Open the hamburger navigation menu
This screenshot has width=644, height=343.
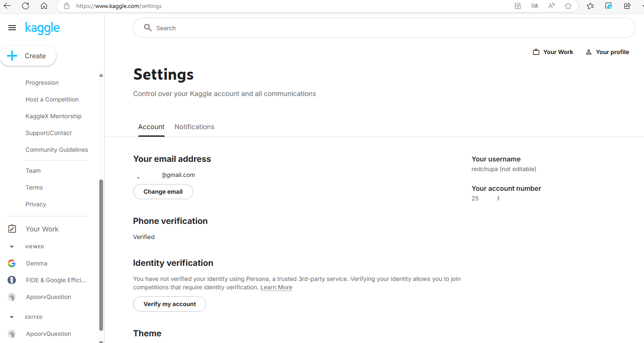pyautogui.click(x=12, y=28)
